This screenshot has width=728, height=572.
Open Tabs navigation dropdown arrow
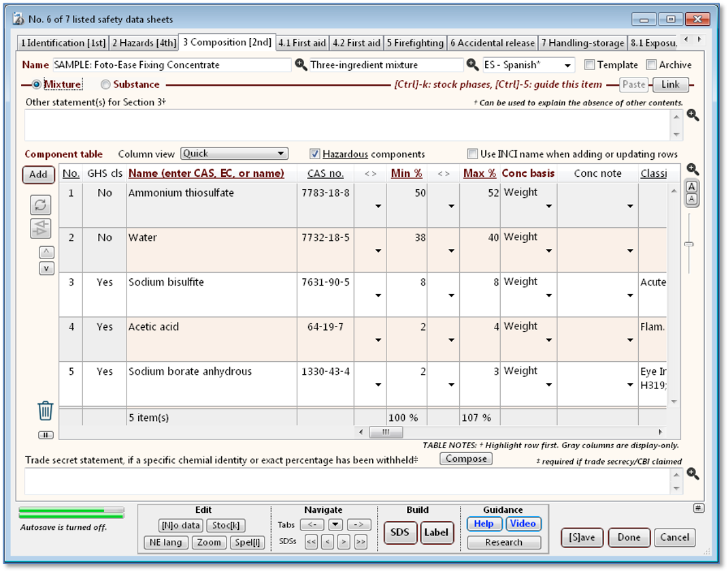[x=335, y=524]
